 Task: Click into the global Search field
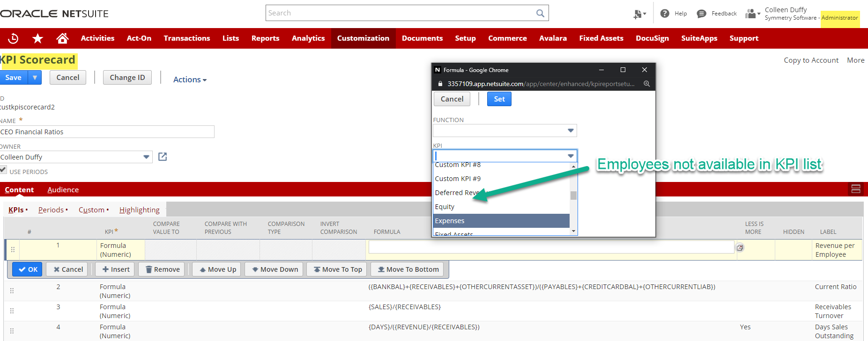(401, 13)
